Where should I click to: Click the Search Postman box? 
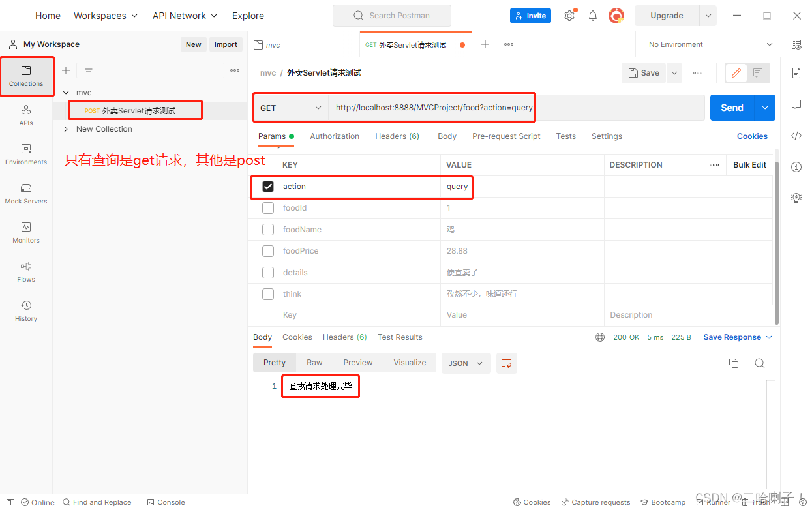(392, 16)
